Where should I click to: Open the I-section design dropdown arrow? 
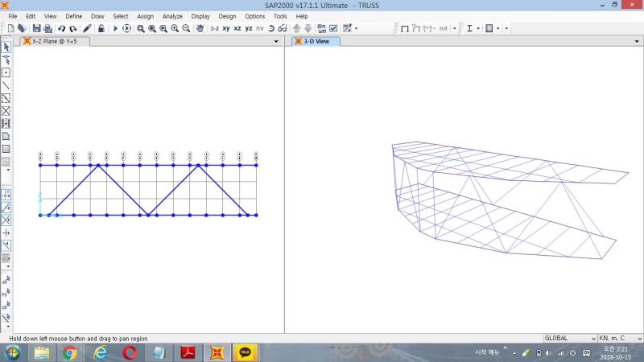478,28
